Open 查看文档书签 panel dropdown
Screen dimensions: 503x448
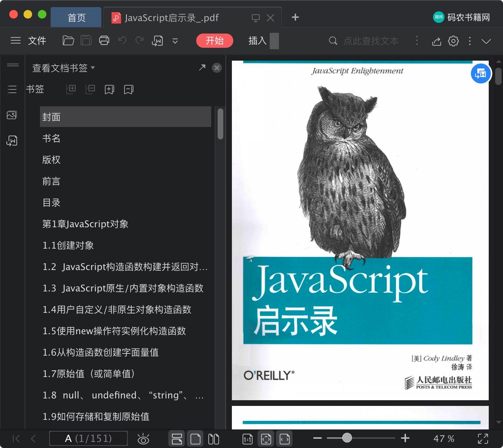[63, 68]
